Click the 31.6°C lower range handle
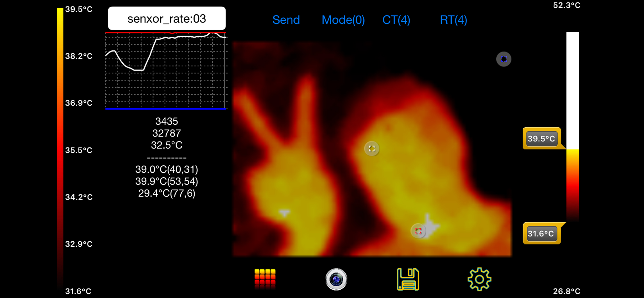644x298 pixels. [x=541, y=233]
